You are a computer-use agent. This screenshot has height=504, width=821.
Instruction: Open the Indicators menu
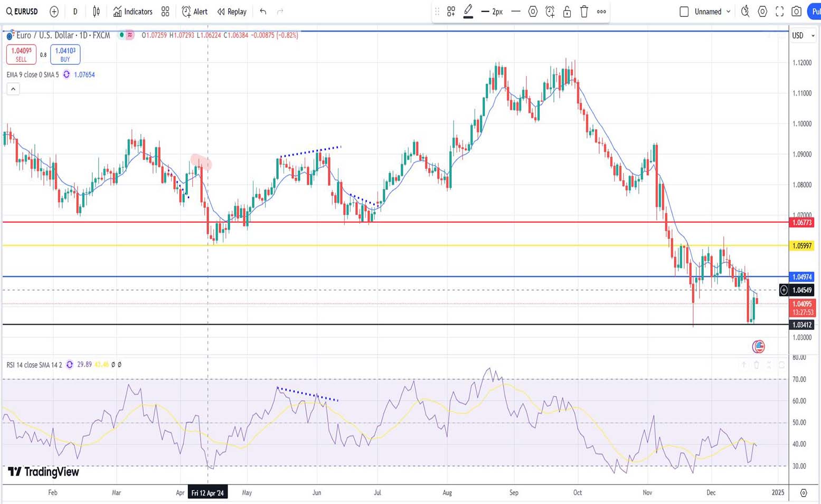(133, 12)
